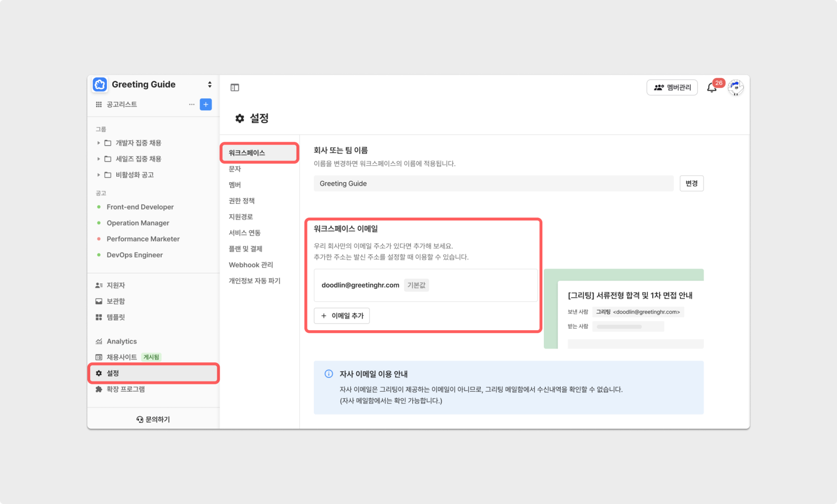Screen dimensions: 837x504
Task: Expand the 세일즈 집중 채용 folder
Action: pyautogui.click(x=99, y=159)
